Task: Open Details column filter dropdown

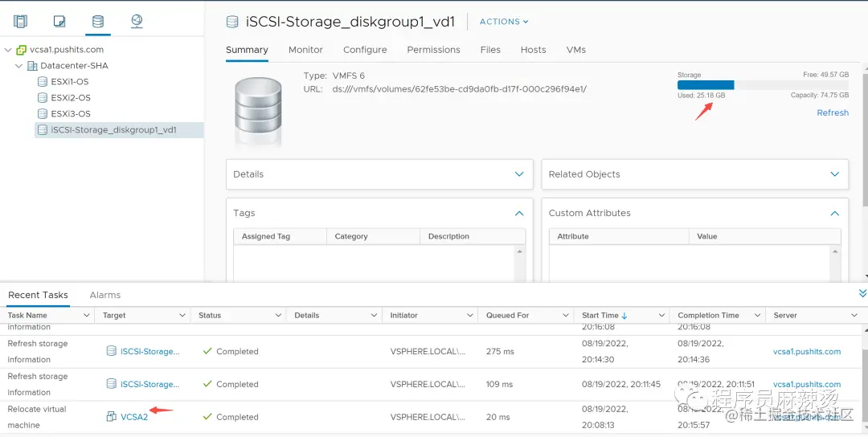Action: click(x=374, y=316)
